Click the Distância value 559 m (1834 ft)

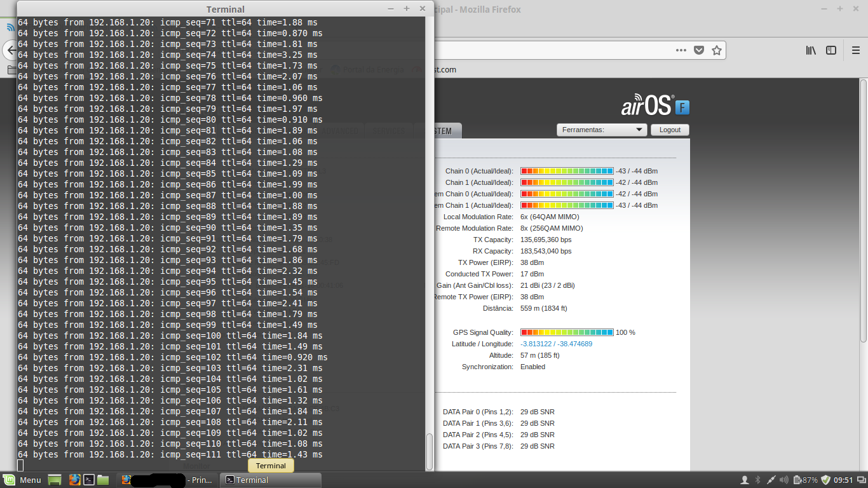pyautogui.click(x=543, y=308)
